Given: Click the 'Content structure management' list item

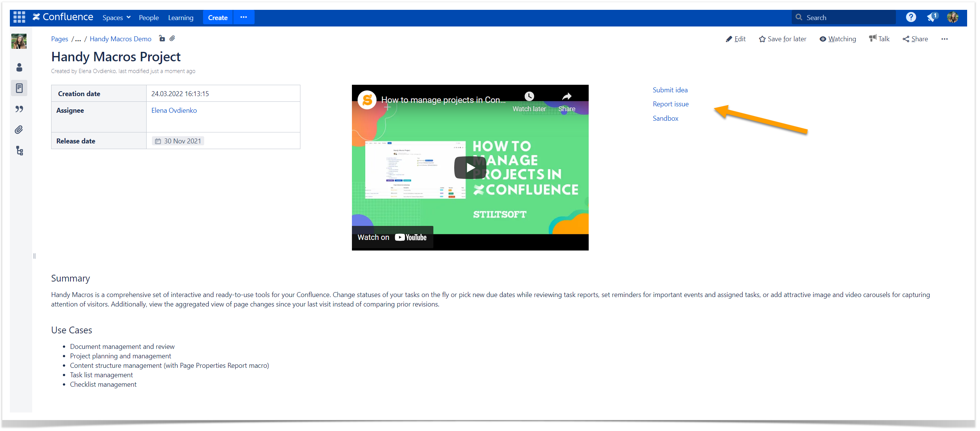Looking at the screenshot, I should (x=169, y=365).
